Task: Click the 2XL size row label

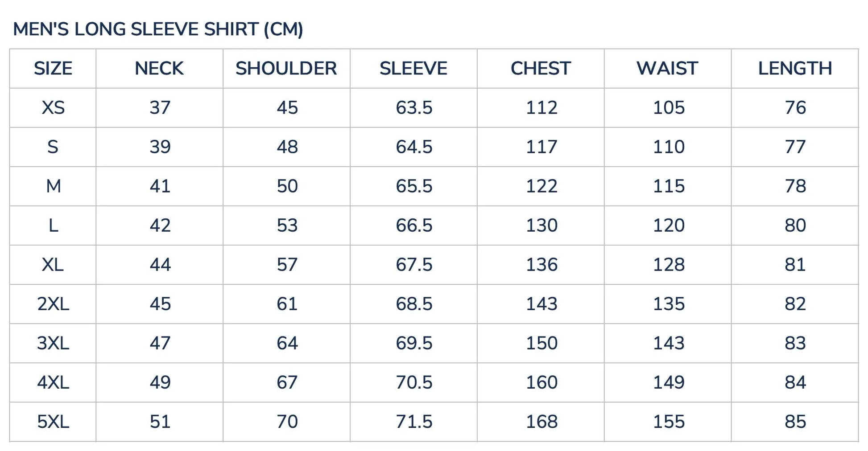Action: [x=53, y=304]
